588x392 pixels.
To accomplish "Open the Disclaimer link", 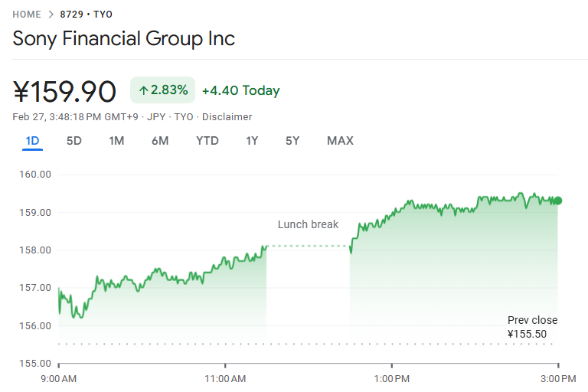I will [227, 117].
